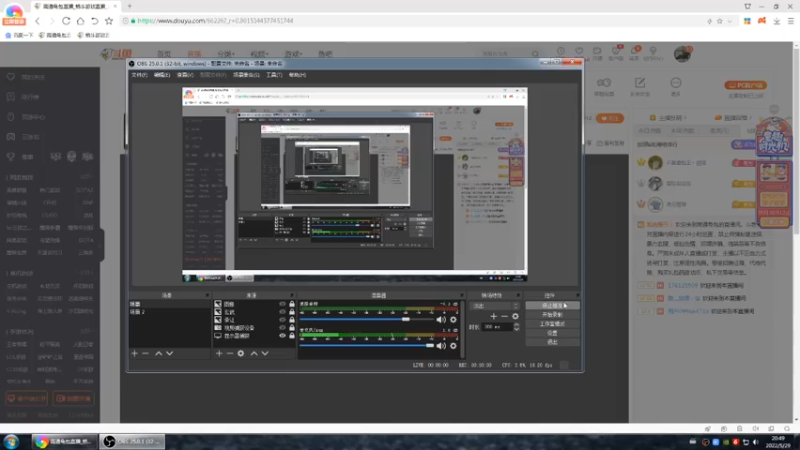The height and width of the screenshot is (450, 800).
Task: Click the Douyu search input field
Action: click(503, 54)
